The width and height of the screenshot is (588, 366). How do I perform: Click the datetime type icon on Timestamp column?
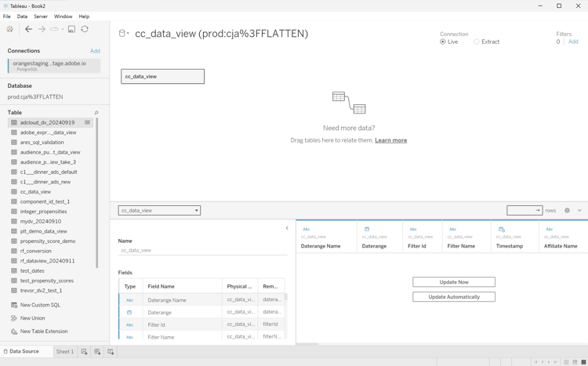click(x=502, y=229)
